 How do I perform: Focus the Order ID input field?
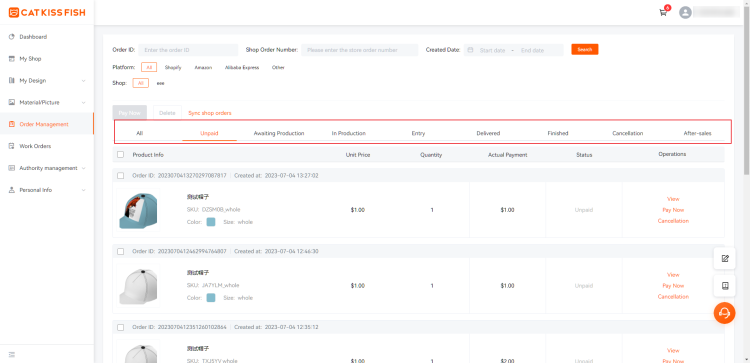[188, 50]
